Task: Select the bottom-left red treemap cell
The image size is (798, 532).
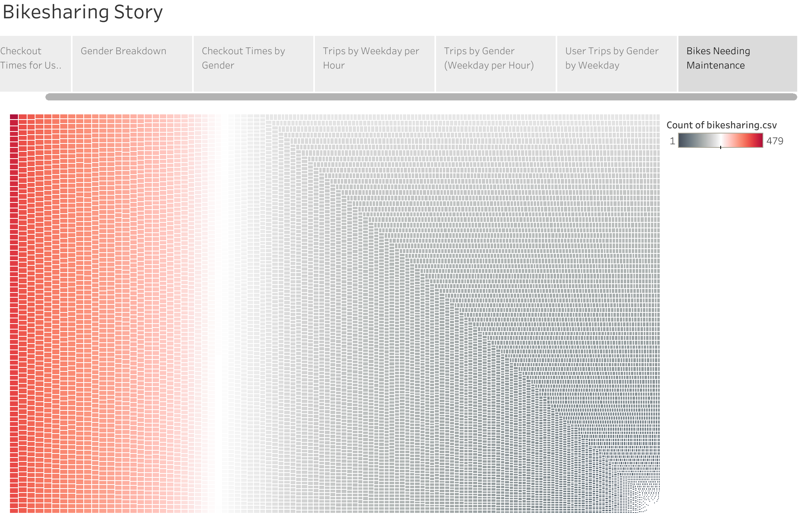Action: (x=14, y=510)
